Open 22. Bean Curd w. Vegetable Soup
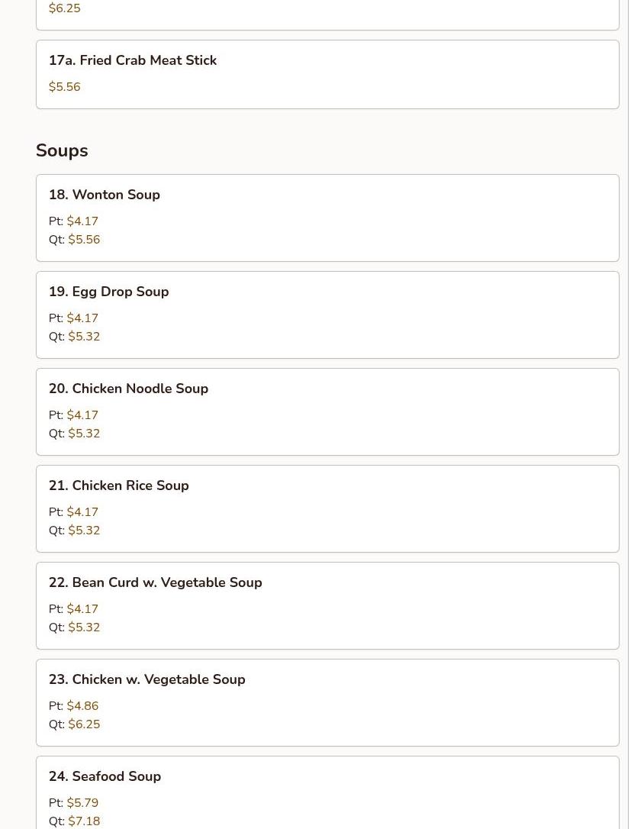The height and width of the screenshot is (829, 644). pyautogui.click(x=327, y=605)
